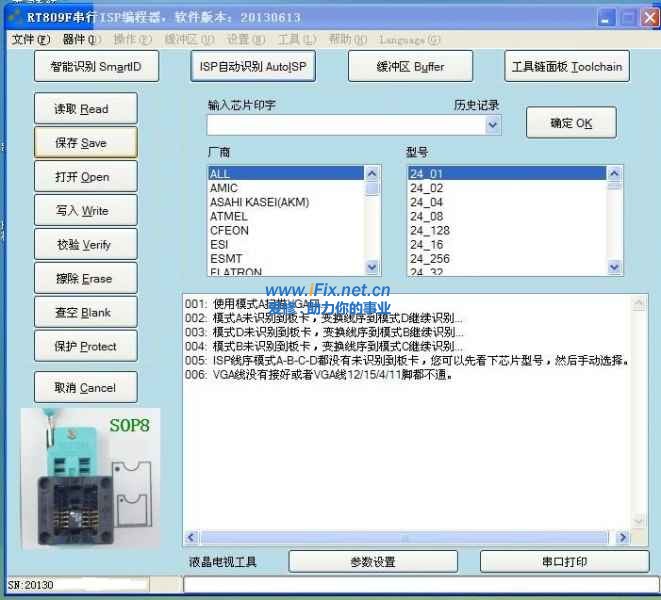Select model 24_256
Screen dimensions: 661x600
(x=507, y=258)
